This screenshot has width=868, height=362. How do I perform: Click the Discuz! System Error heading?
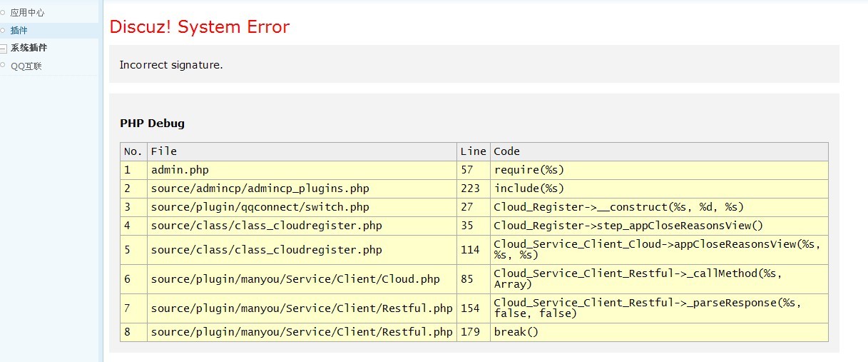click(x=200, y=27)
